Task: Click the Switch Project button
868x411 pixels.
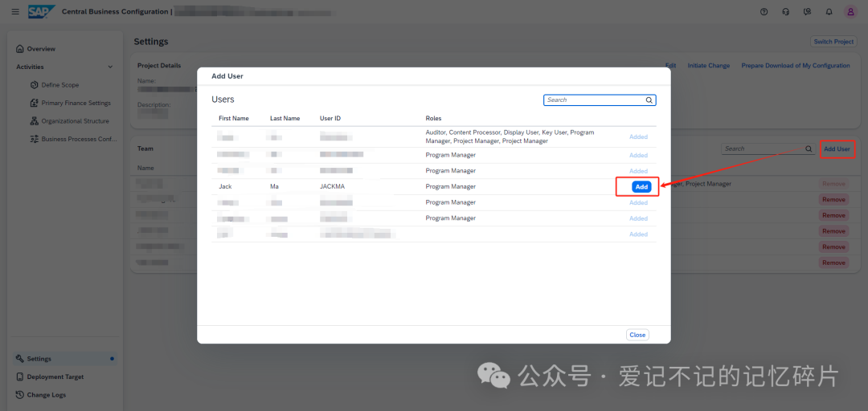Action: tap(833, 42)
